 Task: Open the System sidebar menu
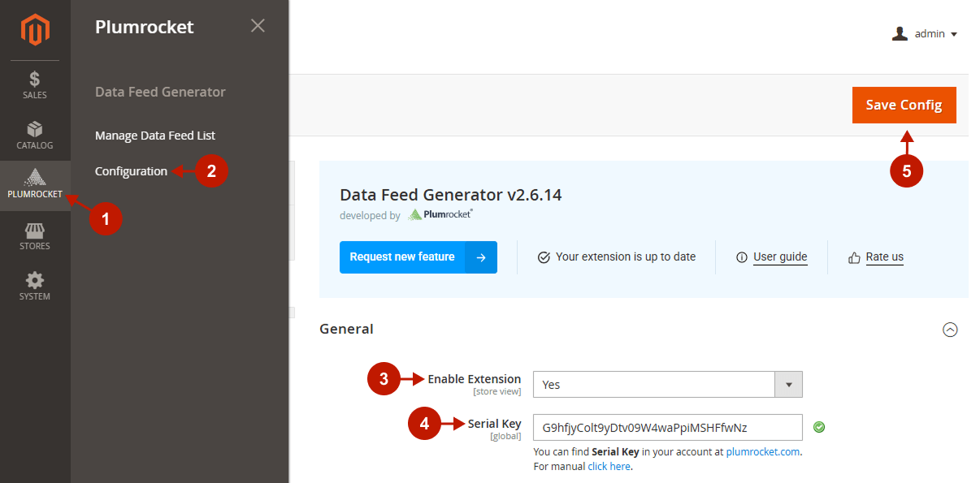[35, 287]
